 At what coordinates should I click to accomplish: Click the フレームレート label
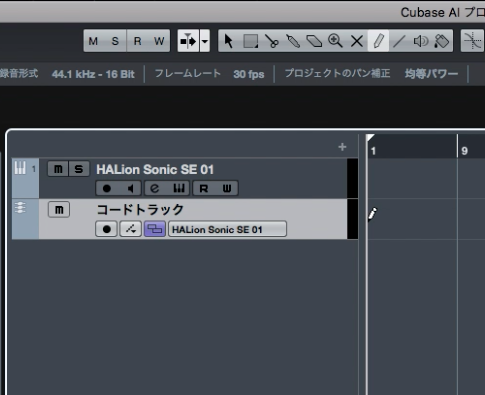click(x=188, y=73)
